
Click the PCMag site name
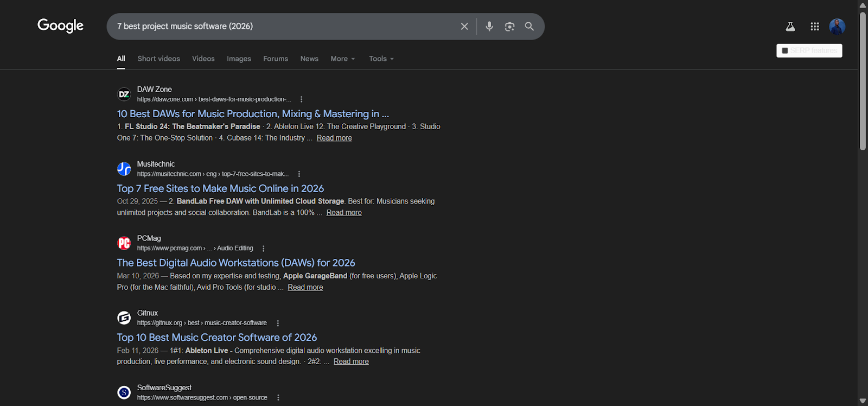[x=149, y=238]
